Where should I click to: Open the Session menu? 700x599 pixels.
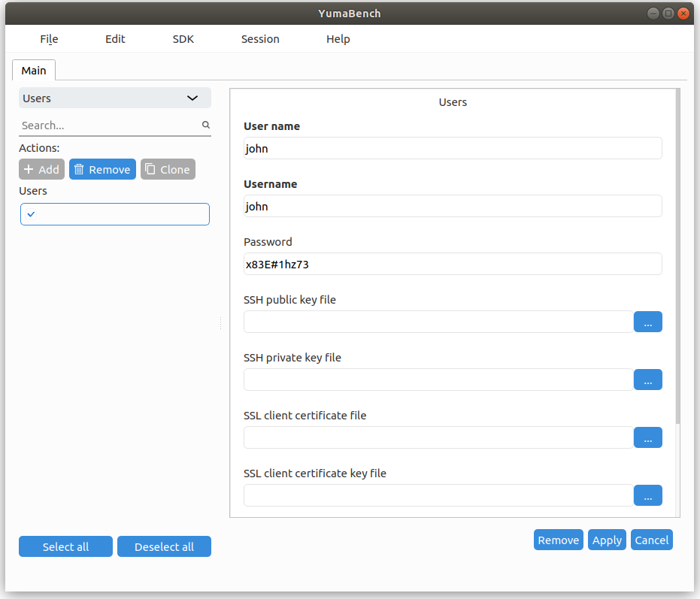[x=260, y=39]
